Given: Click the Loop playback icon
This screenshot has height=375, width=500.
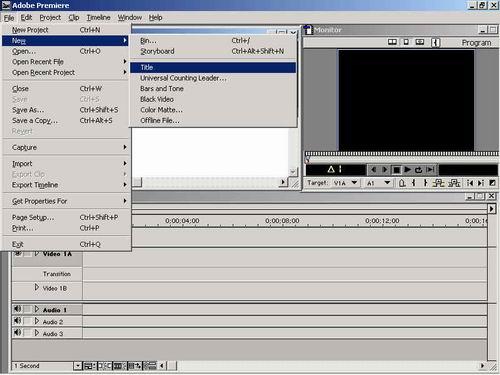Looking at the screenshot, I should (x=419, y=170).
